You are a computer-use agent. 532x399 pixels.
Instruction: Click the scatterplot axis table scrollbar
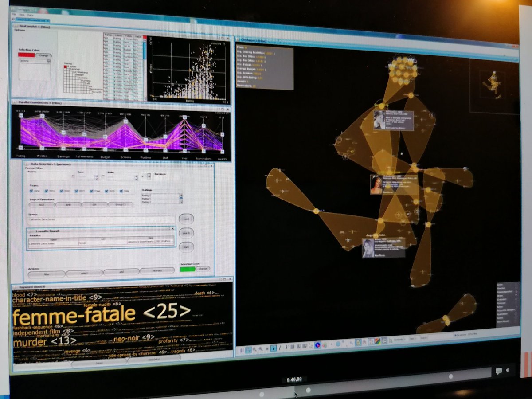pos(145,69)
